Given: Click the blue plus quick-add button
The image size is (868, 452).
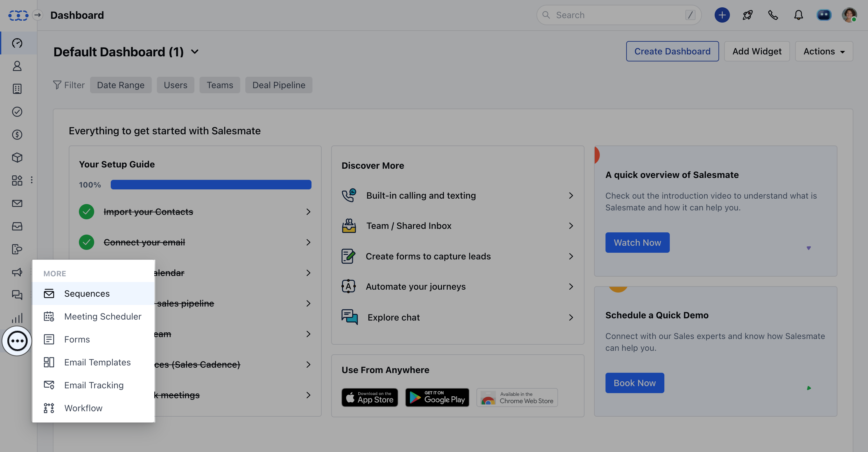Looking at the screenshot, I should (722, 15).
